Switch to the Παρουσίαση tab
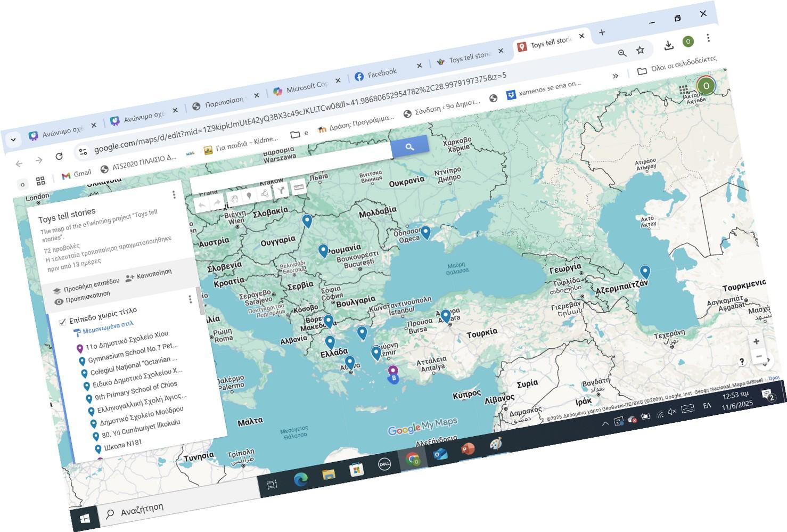The width and height of the screenshot is (787, 532). pos(219,102)
